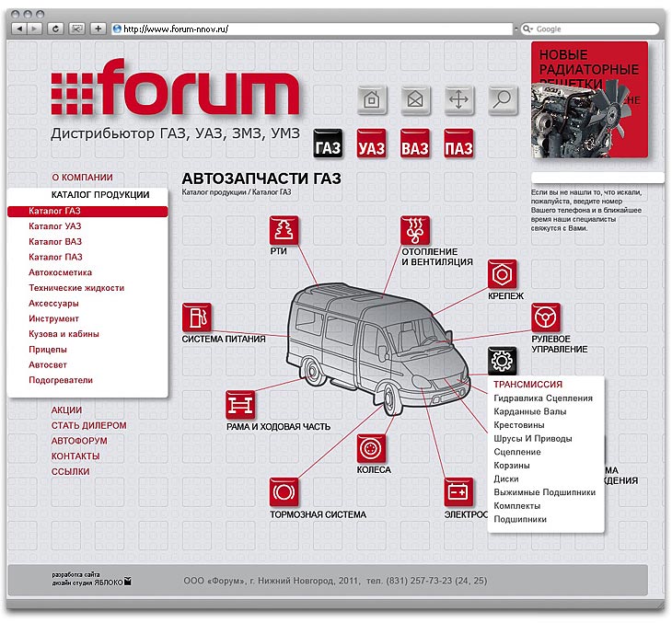Viewport: 672px width, 623px height.
Task: Open Тормозная система brake icon
Action: pos(284,492)
